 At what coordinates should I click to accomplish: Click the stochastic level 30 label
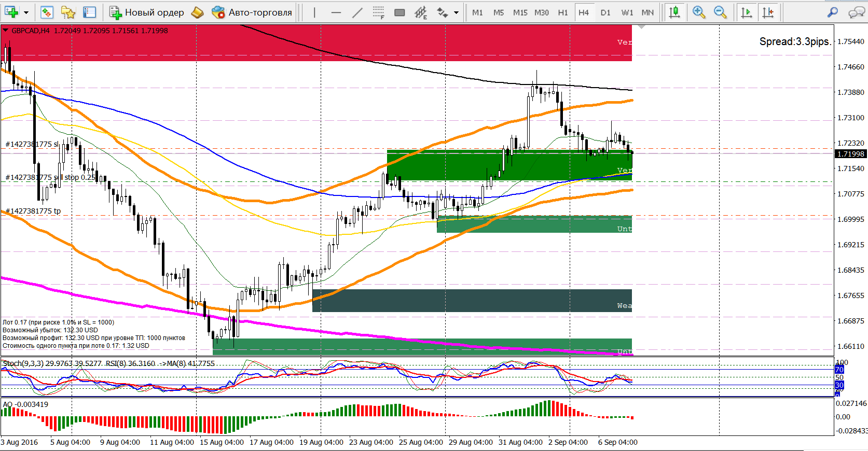[839, 385]
